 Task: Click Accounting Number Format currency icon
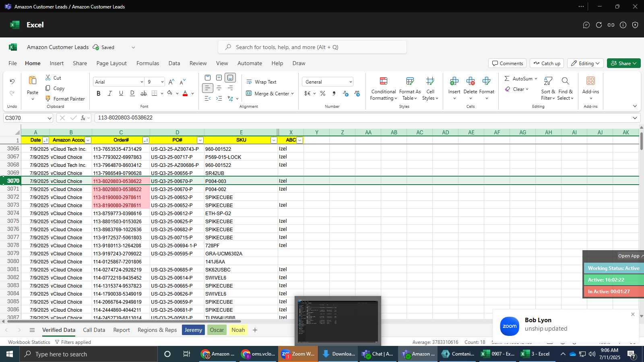coord(308,93)
